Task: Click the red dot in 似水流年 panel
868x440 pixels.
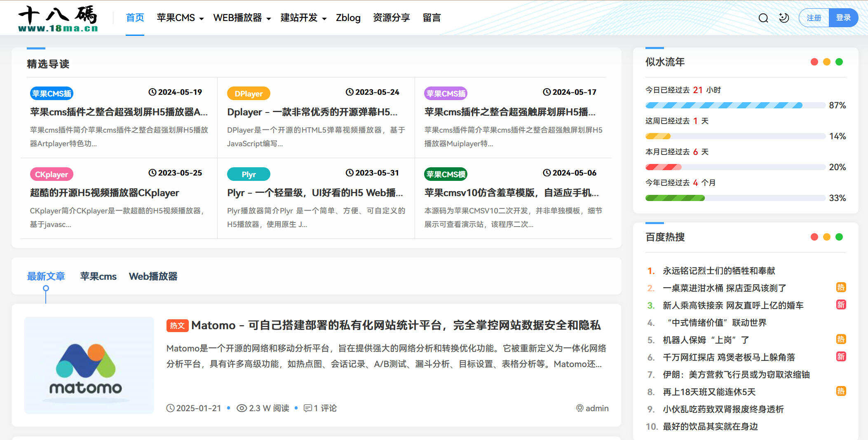Action: click(x=814, y=62)
